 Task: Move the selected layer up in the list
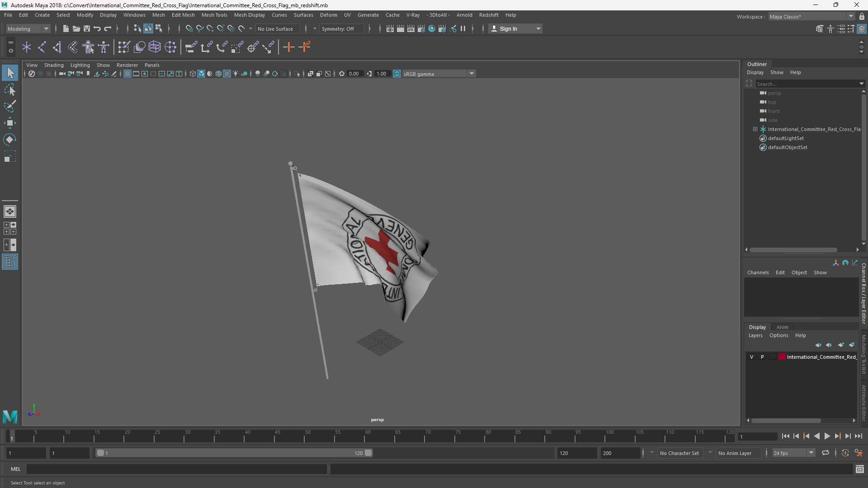[819, 345]
